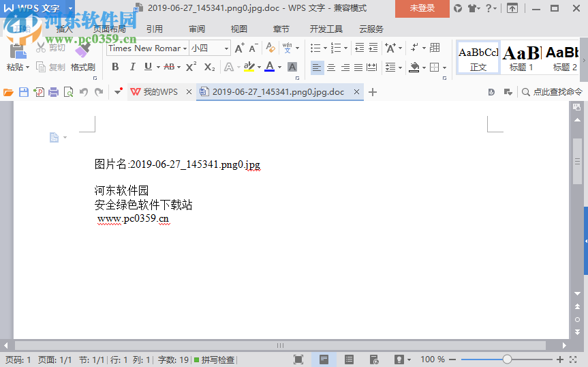This screenshot has height=367, width=588.
Task: Increase paragraph indent
Action: 373,48
